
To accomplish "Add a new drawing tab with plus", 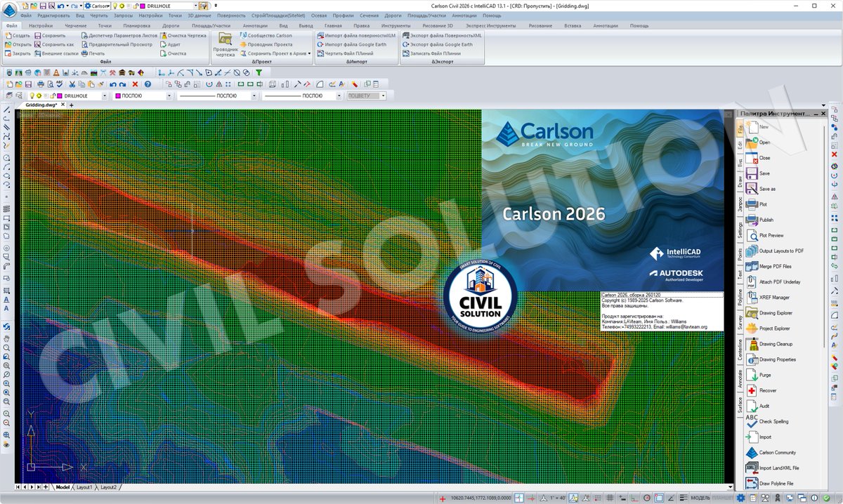I will point(71,105).
